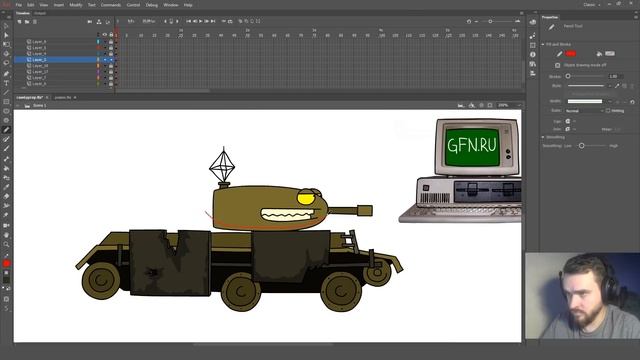Click the Stroke size slider handle
Viewport: 640px width, 360px height.
coord(568,76)
